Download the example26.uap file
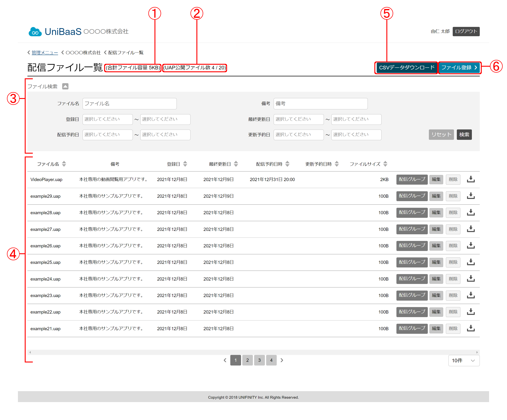Image resolution: width=507 pixels, height=420 pixels. (471, 245)
